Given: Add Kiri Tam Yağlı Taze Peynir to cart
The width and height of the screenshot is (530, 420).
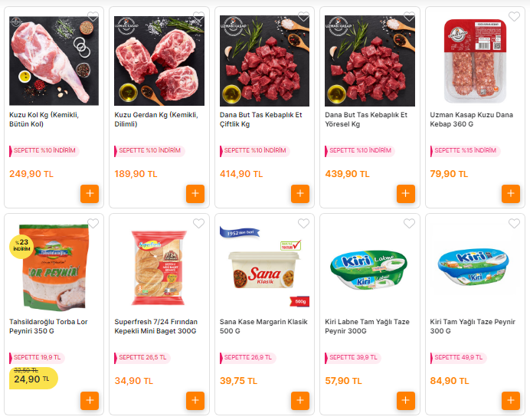Looking at the screenshot, I should pos(510,400).
